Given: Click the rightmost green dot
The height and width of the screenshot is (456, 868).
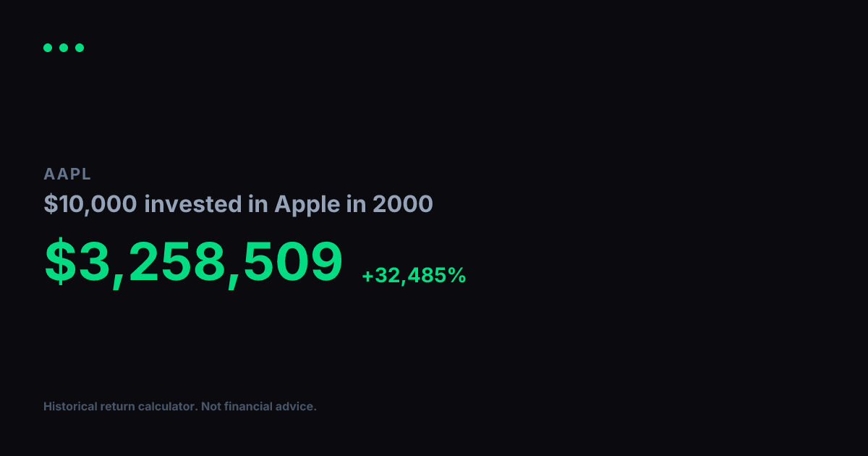Looking at the screenshot, I should (80, 48).
